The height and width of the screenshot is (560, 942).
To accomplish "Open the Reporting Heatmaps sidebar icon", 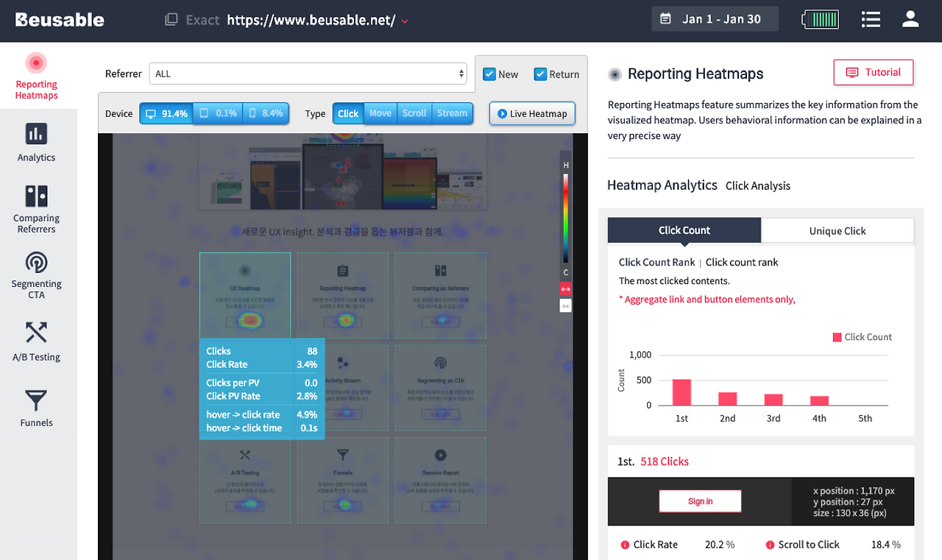I will (36, 63).
